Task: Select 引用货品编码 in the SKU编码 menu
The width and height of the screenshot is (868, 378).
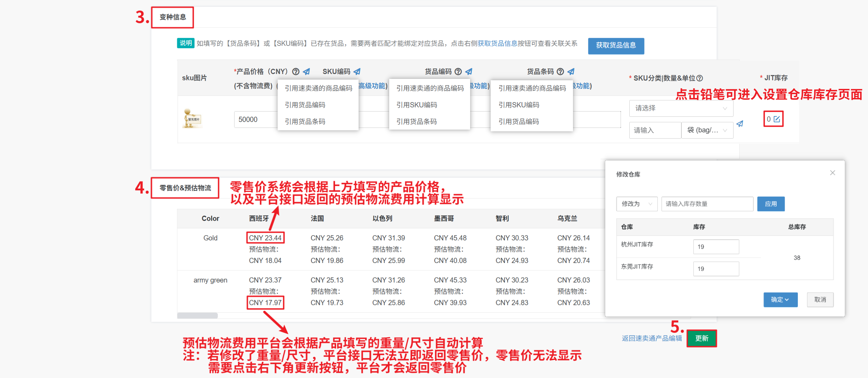Action: coord(305,105)
